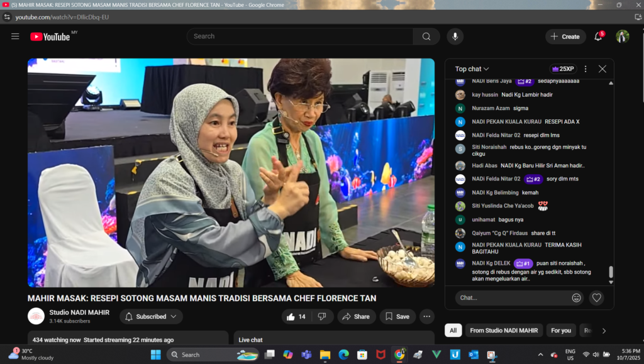Open the Subscribed notification dropdown

tap(151, 317)
